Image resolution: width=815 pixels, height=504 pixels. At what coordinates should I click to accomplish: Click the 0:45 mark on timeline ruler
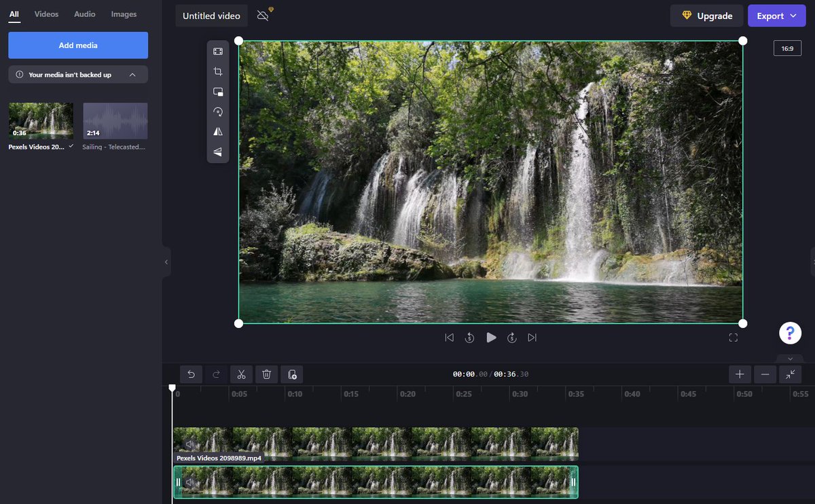tap(687, 394)
